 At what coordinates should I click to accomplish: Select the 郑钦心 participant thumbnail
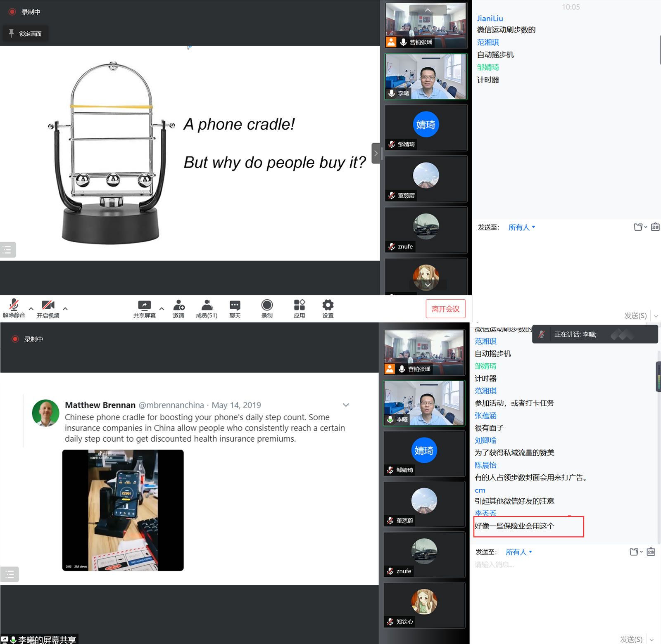coord(424,605)
